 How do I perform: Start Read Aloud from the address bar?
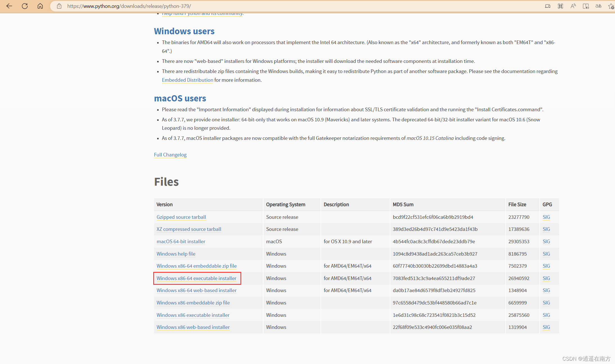[573, 6]
